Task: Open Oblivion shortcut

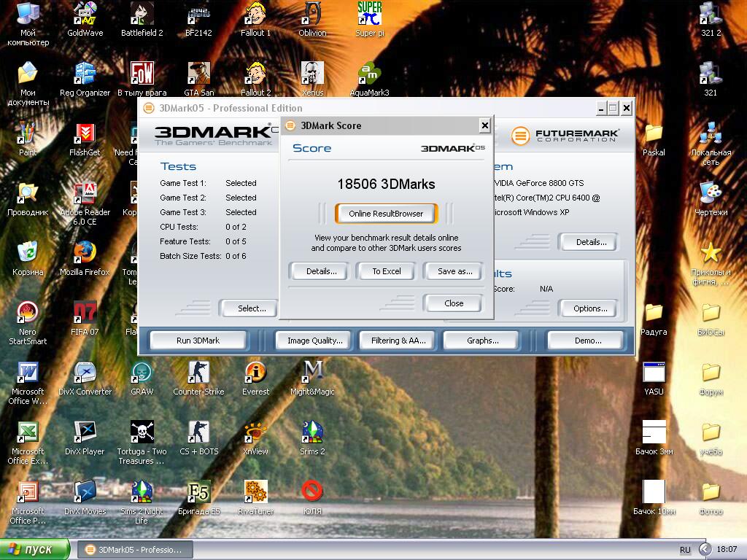Action: pyautogui.click(x=312, y=20)
